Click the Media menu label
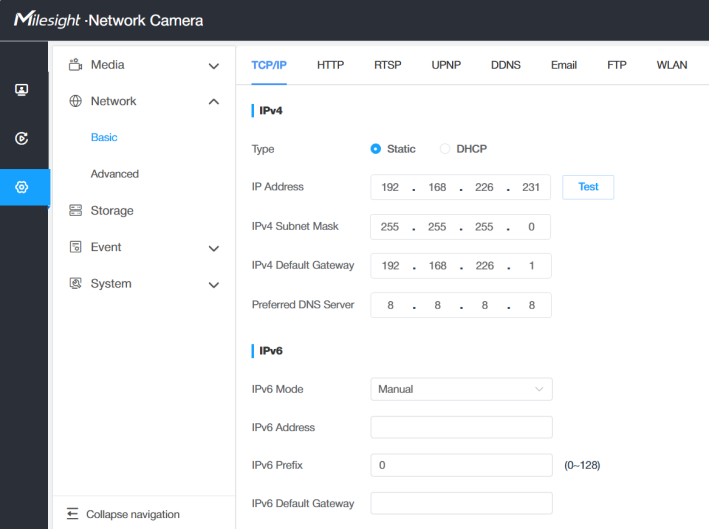The width and height of the screenshot is (709, 529). [x=107, y=65]
